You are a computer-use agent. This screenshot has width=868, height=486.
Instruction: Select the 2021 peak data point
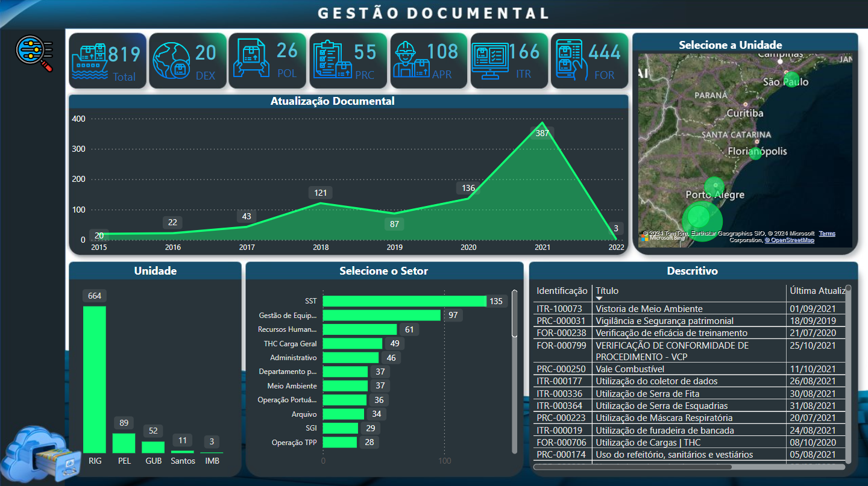(543, 123)
